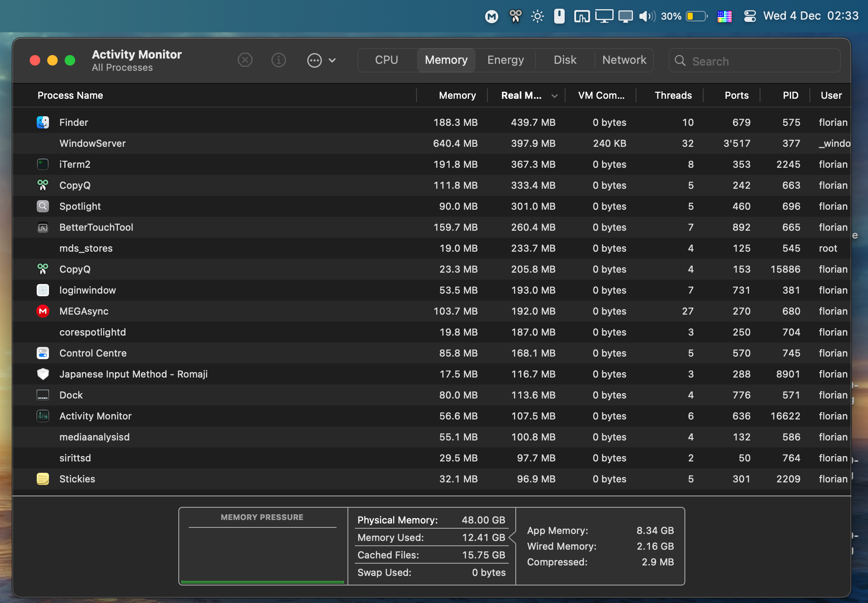Open the ellipsis options dropdown
The height and width of the screenshot is (603, 868).
(321, 60)
